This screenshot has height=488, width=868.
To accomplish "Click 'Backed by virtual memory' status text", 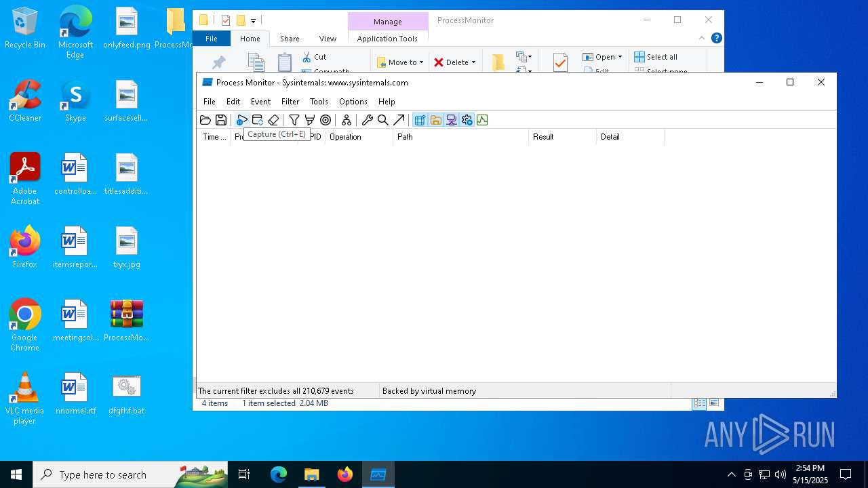I will 429,391.
